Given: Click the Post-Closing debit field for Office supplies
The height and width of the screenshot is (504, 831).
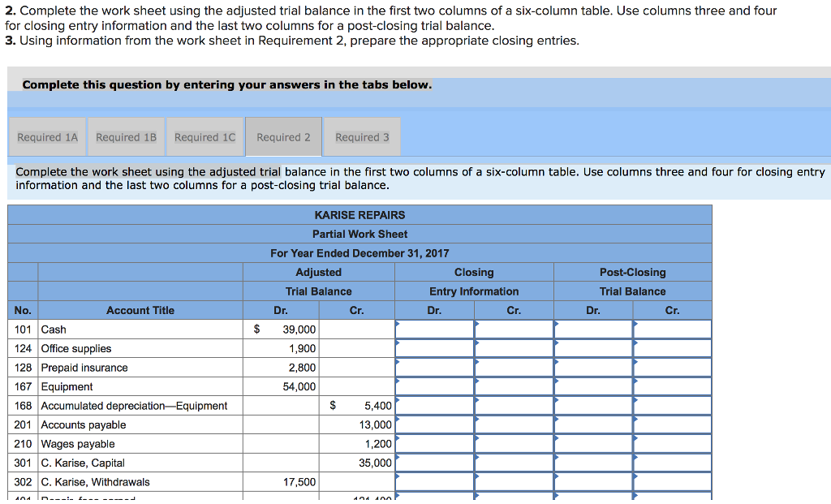Looking at the screenshot, I should click(593, 348).
